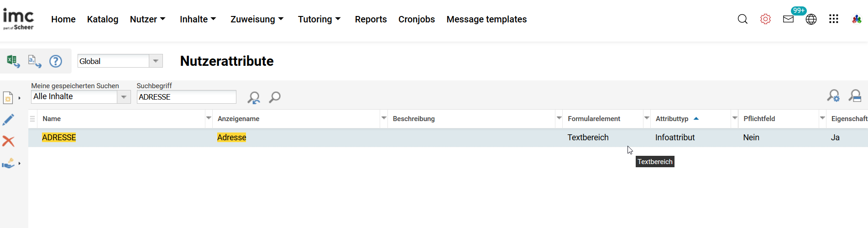Open the mail notifications envelope icon

coord(788,19)
